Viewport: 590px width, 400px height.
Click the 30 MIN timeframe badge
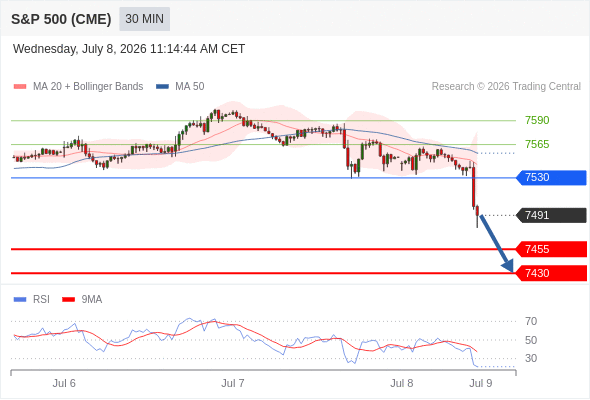point(144,19)
